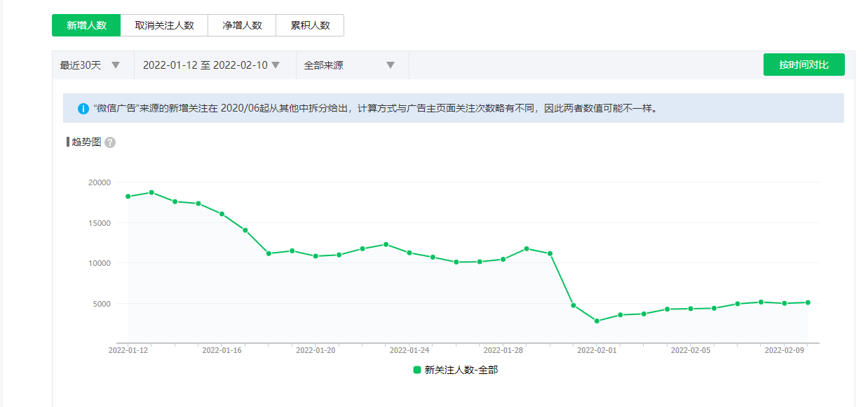Image resolution: width=868 pixels, height=407 pixels.
Task: Click the data point above 2022-02-05
Action: (691, 309)
